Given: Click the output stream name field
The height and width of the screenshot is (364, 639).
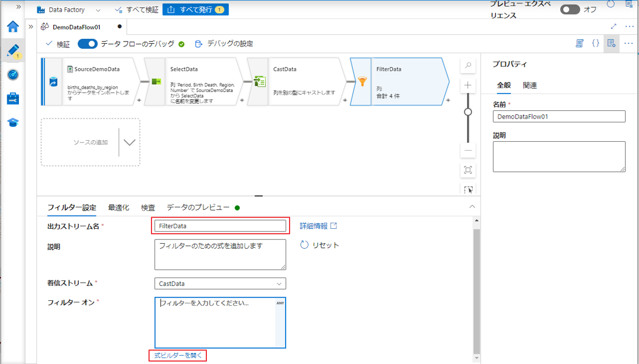Looking at the screenshot, I should [220, 226].
